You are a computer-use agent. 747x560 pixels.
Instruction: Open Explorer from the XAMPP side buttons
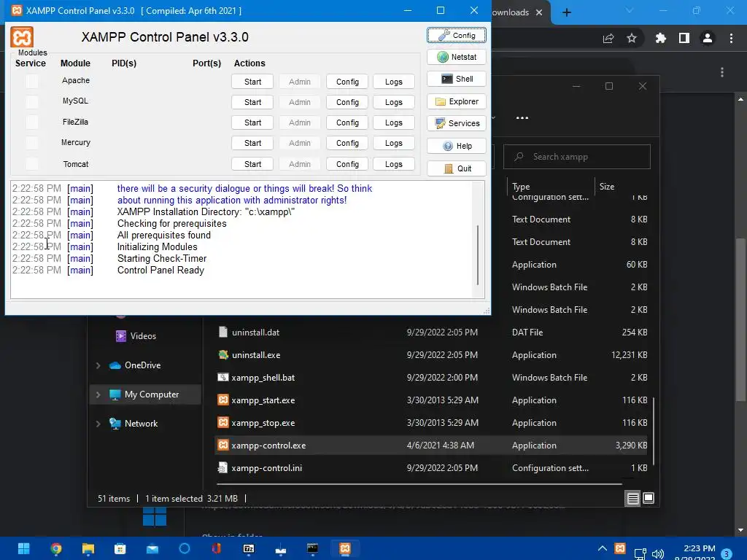click(x=457, y=101)
